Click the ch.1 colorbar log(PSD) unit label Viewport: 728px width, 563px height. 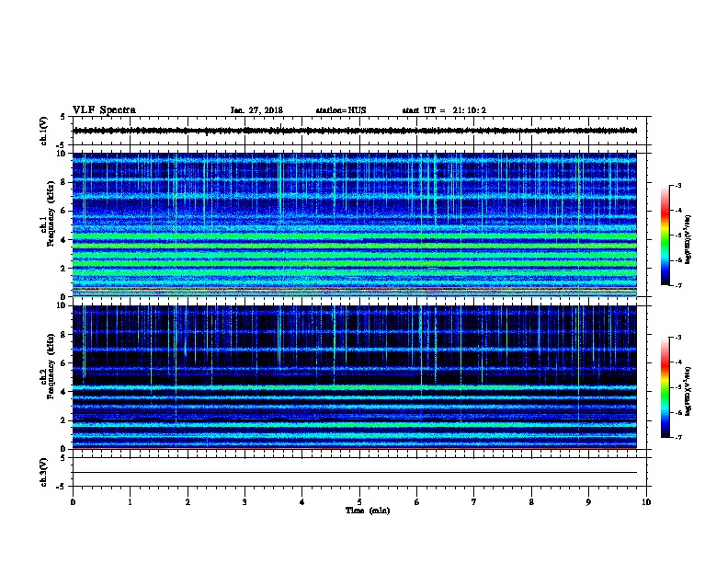tap(688, 239)
